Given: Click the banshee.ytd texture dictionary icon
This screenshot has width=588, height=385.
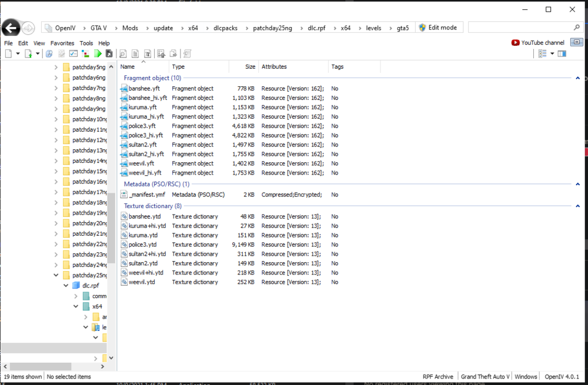Looking at the screenshot, I should 124,216.
